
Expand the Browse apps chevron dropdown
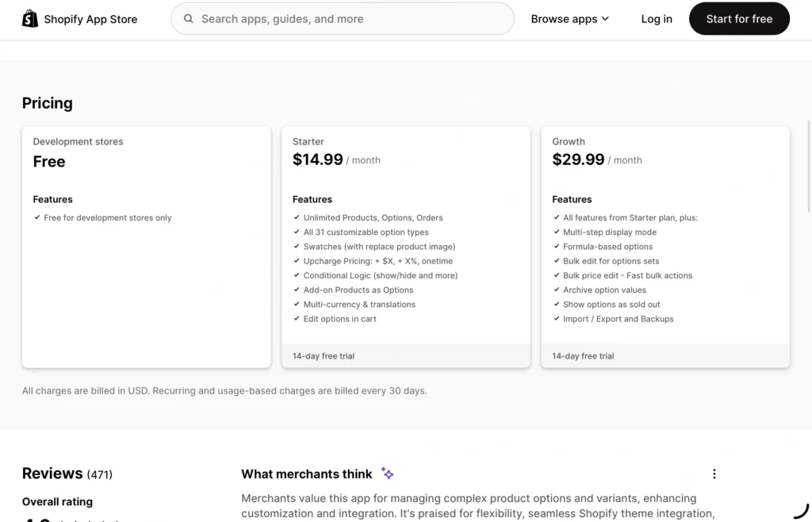pyautogui.click(x=604, y=18)
